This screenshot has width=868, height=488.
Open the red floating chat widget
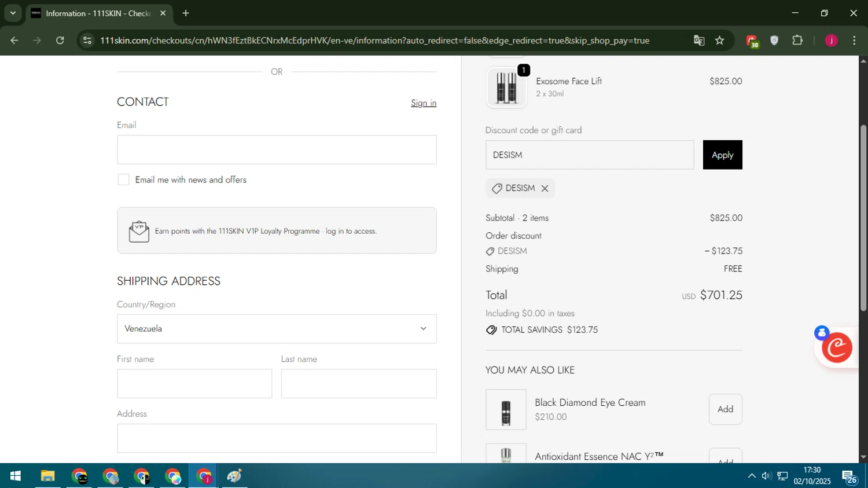(837, 348)
